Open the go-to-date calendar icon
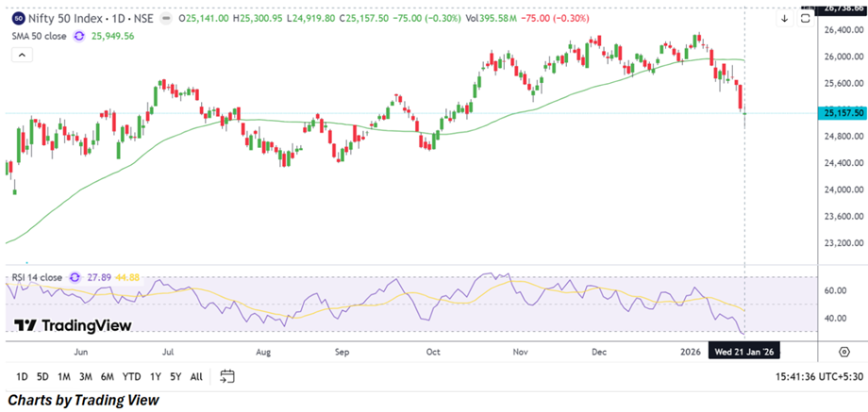 pyautogui.click(x=227, y=376)
